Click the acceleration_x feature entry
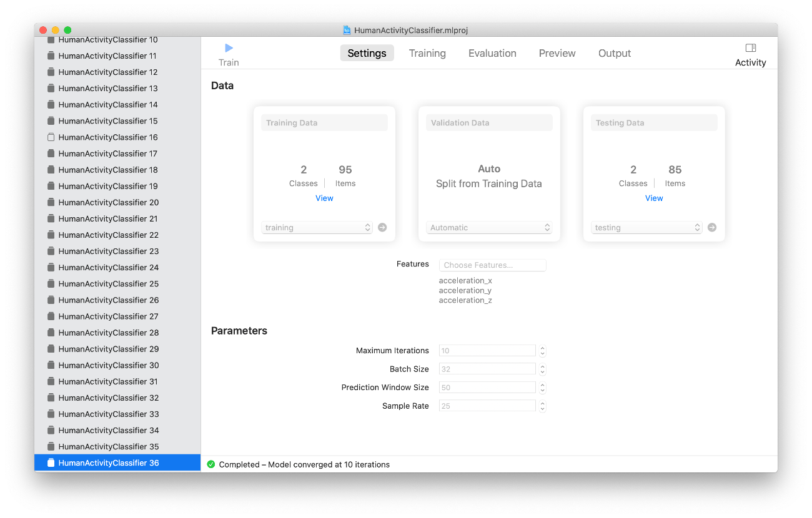 point(465,281)
